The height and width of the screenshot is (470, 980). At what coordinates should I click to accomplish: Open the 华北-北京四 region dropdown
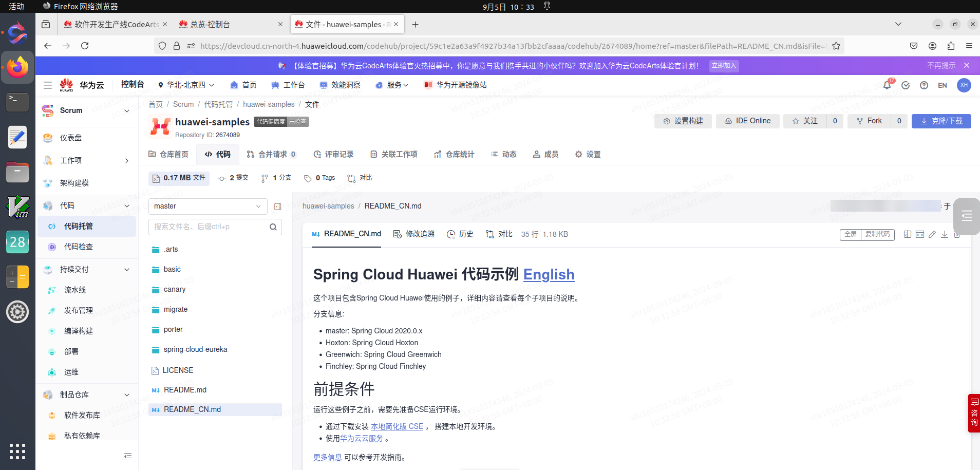pos(186,85)
